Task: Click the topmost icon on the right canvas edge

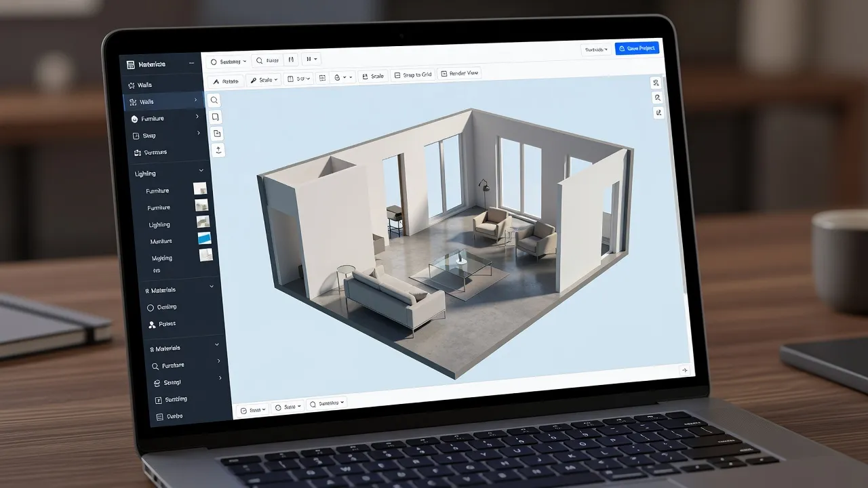Action: click(x=656, y=83)
